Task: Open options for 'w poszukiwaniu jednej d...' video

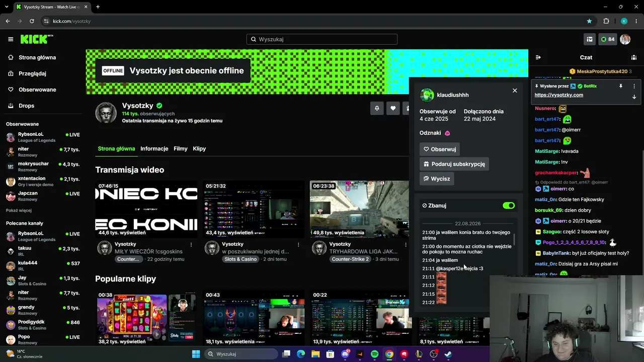Action: [298, 244]
